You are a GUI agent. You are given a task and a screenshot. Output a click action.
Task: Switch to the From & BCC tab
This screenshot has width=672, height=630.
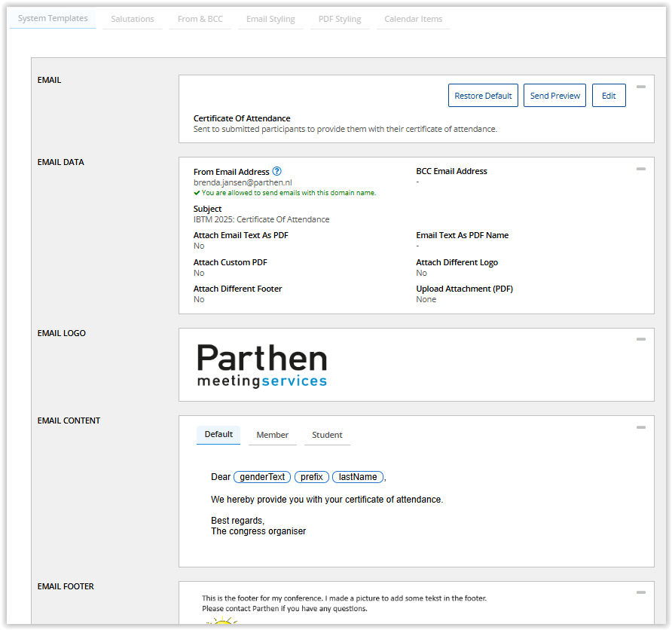(x=200, y=19)
